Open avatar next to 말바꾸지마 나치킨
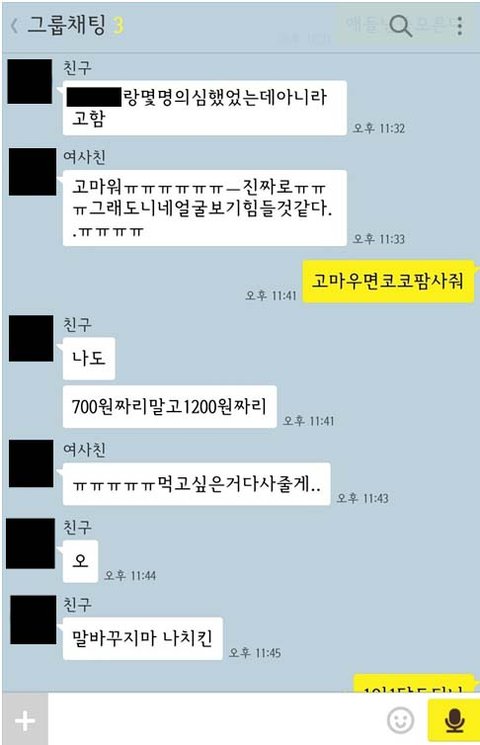The image size is (480, 745). pyautogui.click(x=33, y=620)
